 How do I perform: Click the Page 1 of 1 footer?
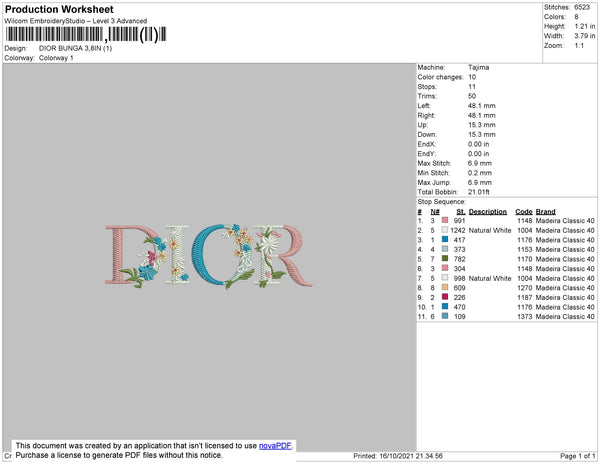tap(577, 456)
